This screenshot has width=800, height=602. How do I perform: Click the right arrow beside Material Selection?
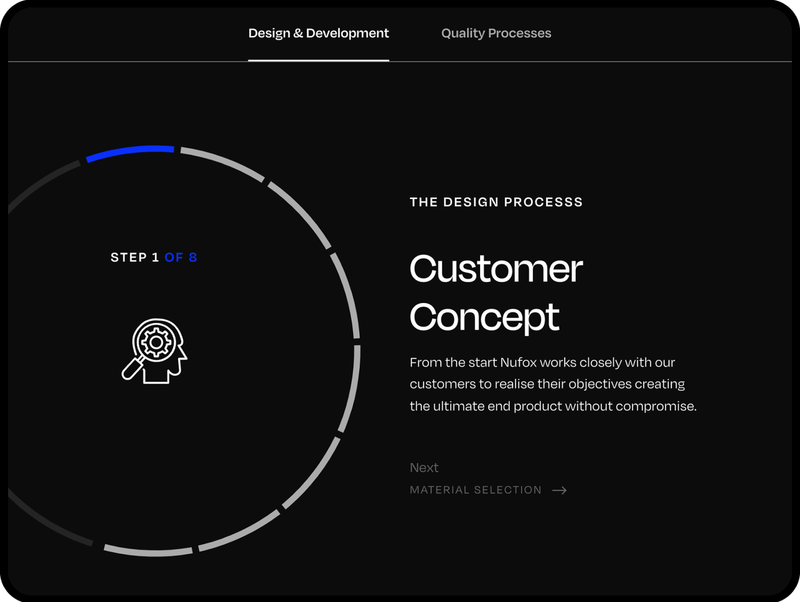(x=559, y=490)
